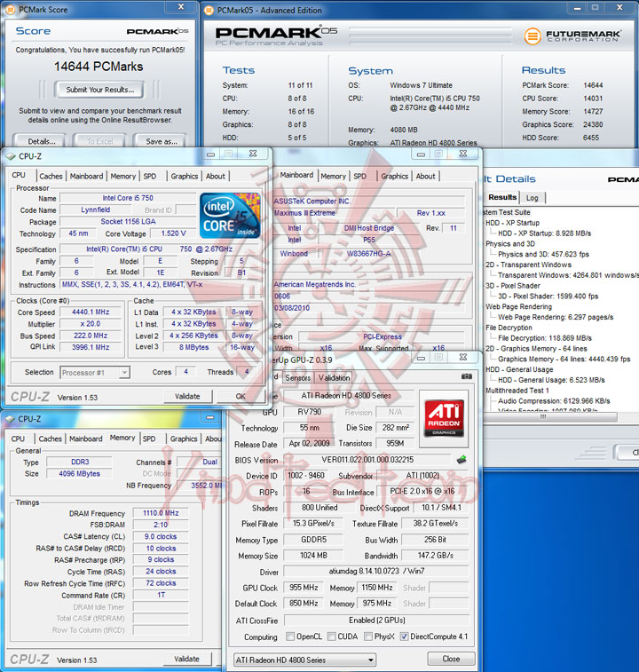
Task: Click the BIOS Version VER011.022.001.000.032215 field
Action: (367, 460)
